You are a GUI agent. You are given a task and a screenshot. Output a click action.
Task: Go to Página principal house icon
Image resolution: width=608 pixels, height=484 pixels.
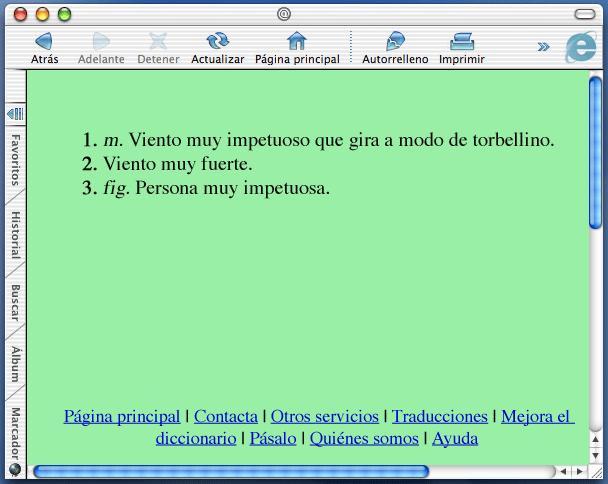[x=297, y=41]
